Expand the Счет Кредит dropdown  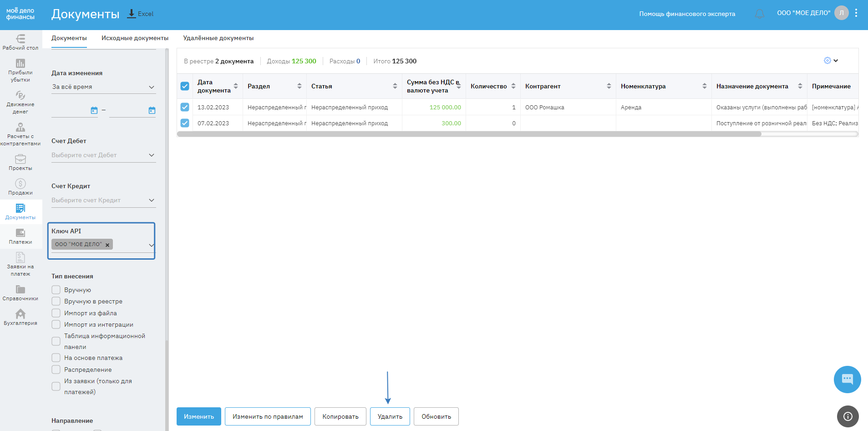click(x=103, y=200)
